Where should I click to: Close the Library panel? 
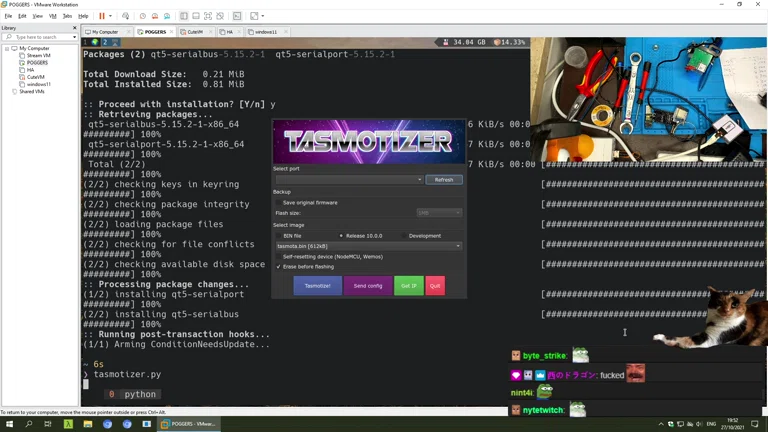(x=74, y=28)
